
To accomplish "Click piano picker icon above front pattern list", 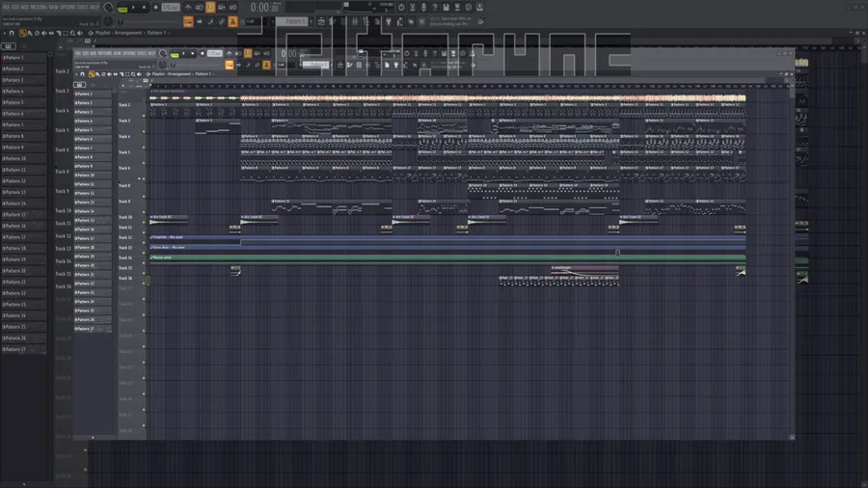I will click(80, 85).
